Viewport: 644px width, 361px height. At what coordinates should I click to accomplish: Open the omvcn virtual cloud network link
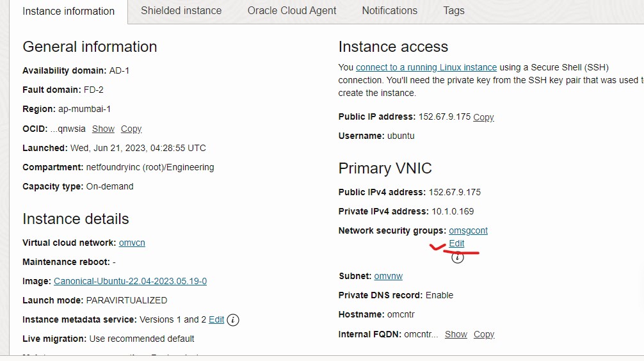(x=132, y=243)
